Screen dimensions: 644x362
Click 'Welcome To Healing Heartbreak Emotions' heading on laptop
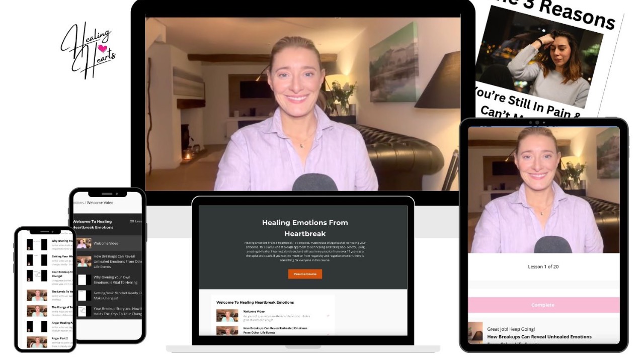click(255, 302)
